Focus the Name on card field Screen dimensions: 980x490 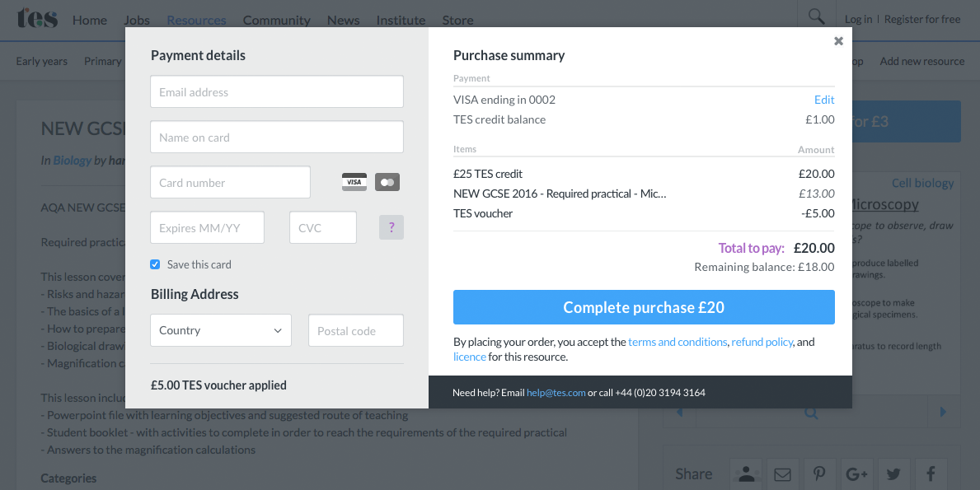pos(277,138)
